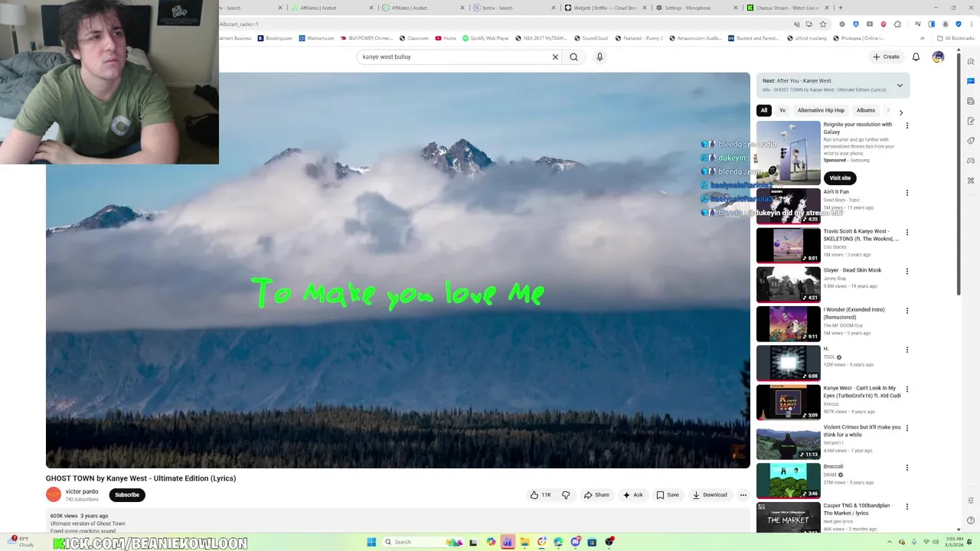Open options menu for Can't Look In My Eyes

907,389
